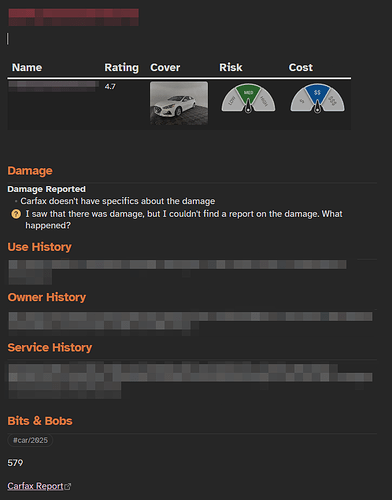The width and height of the screenshot is (392, 500).
Task: Click the yellow question mark icon
Action: coord(16,214)
